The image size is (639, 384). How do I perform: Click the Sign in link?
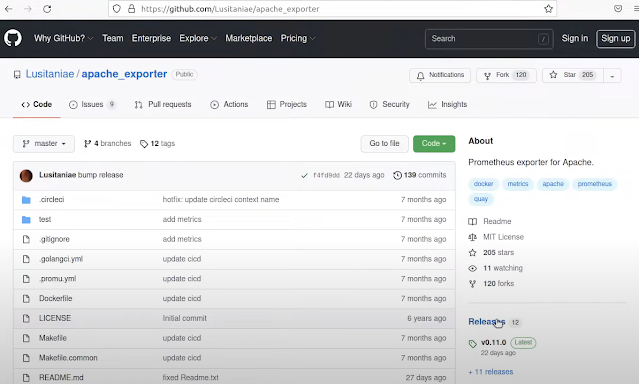[x=575, y=38]
